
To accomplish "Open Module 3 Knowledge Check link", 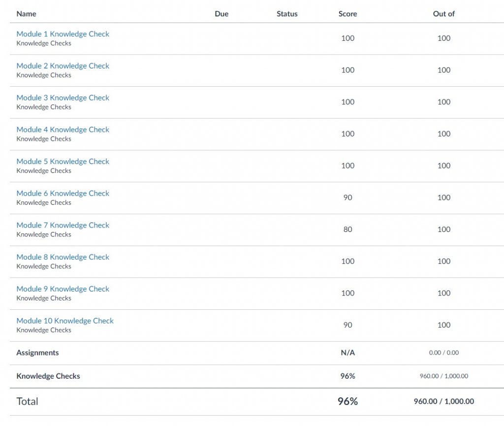I will pyautogui.click(x=63, y=98).
